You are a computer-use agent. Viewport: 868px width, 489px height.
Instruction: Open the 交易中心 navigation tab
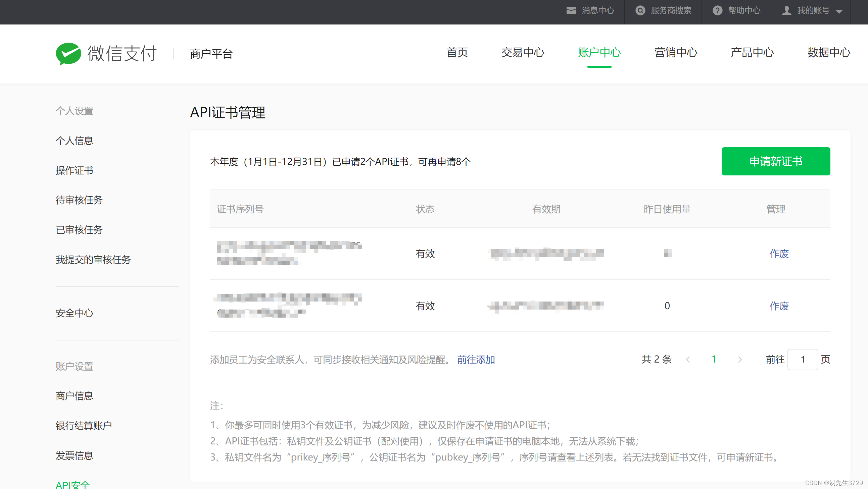(523, 53)
